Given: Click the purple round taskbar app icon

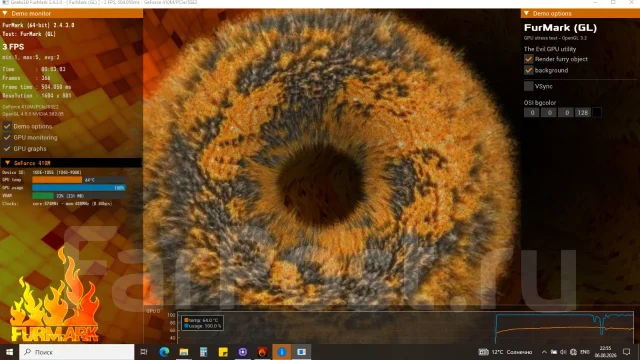Looking at the screenshot, I should click(242, 352).
